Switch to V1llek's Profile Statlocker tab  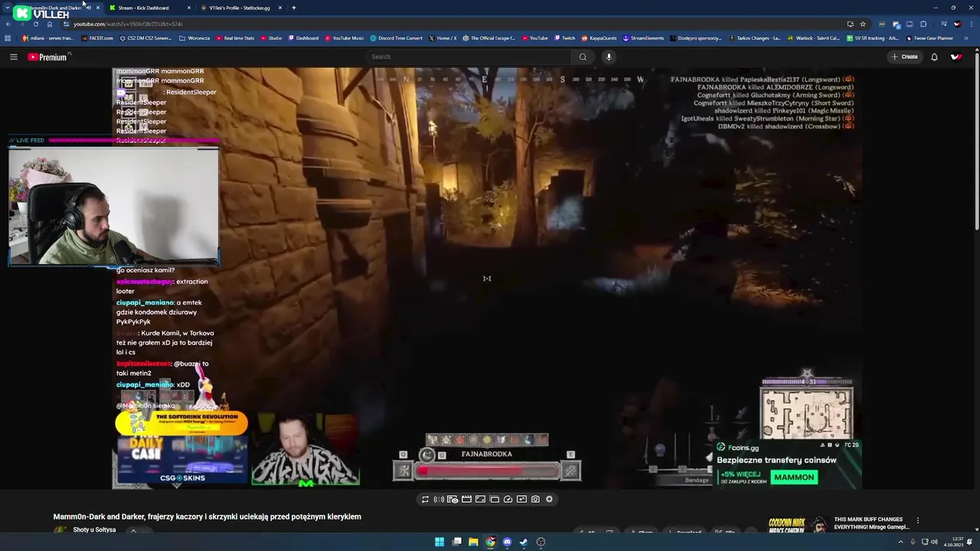240,8
